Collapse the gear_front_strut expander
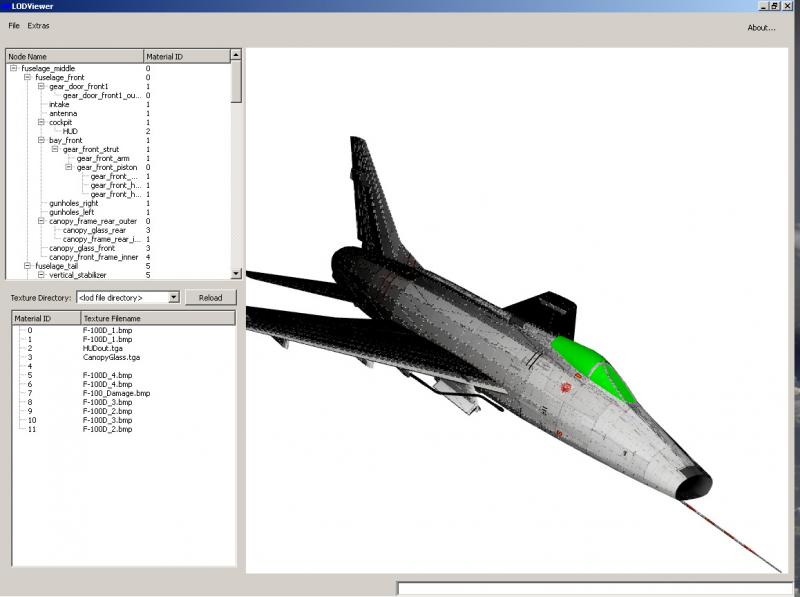The width and height of the screenshot is (800, 597). pos(55,149)
